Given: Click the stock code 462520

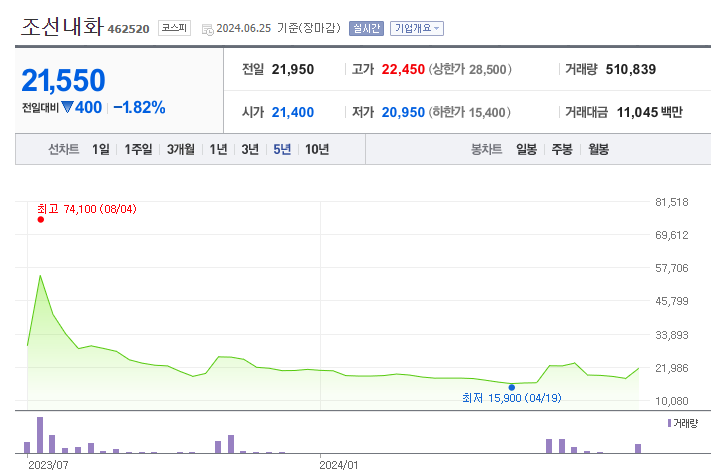Looking at the screenshot, I should click(128, 29).
